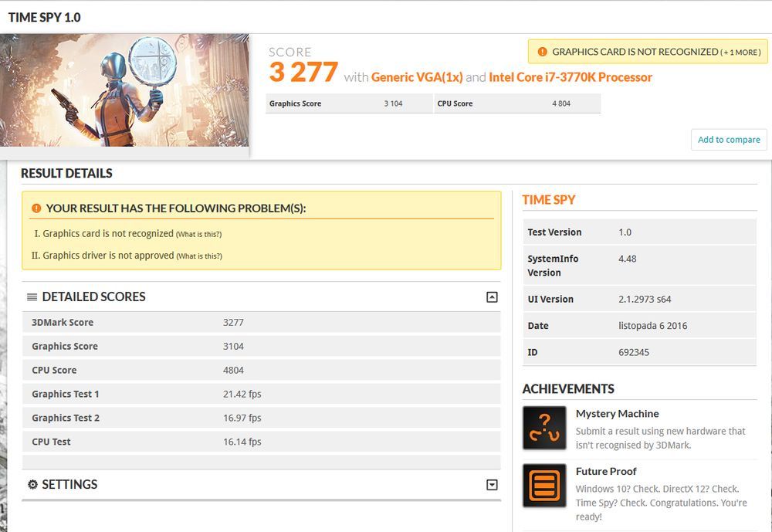
Task: Collapse the Detailed Scores section
Action: pyautogui.click(x=492, y=297)
